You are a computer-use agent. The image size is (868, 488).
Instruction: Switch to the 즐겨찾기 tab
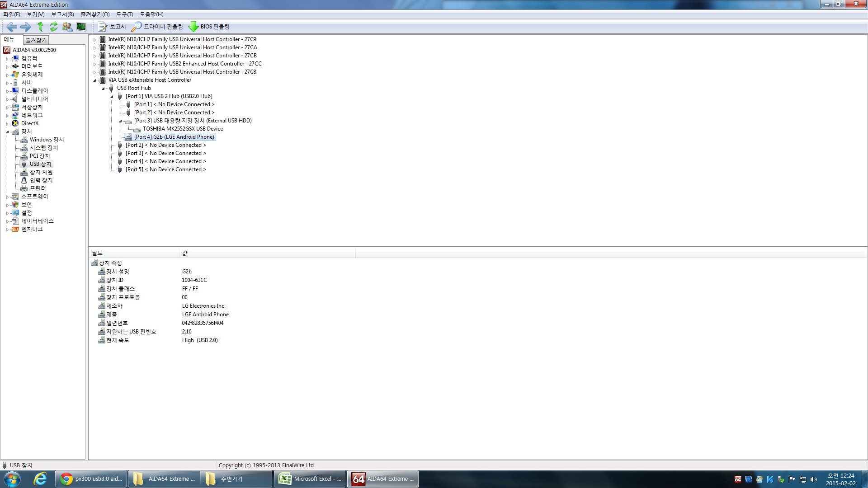pyautogui.click(x=36, y=40)
